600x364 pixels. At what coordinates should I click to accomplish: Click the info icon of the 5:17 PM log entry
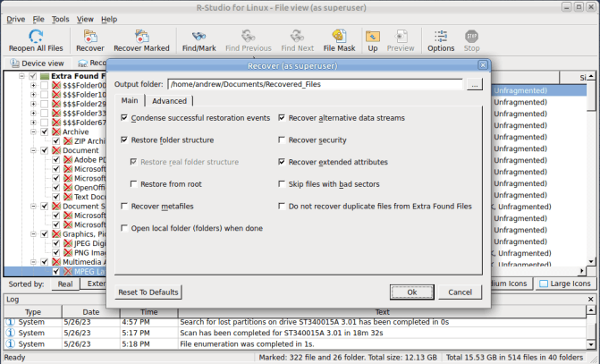click(x=11, y=333)
